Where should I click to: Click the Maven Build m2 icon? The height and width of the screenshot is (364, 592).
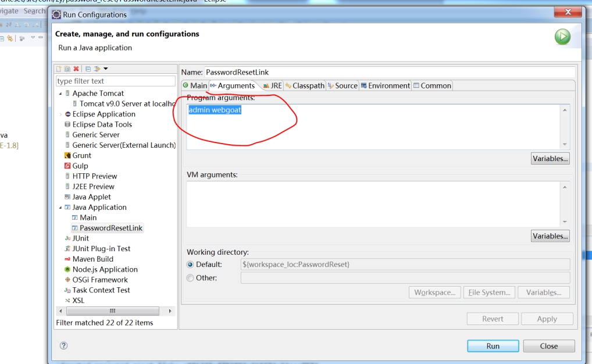67,259
